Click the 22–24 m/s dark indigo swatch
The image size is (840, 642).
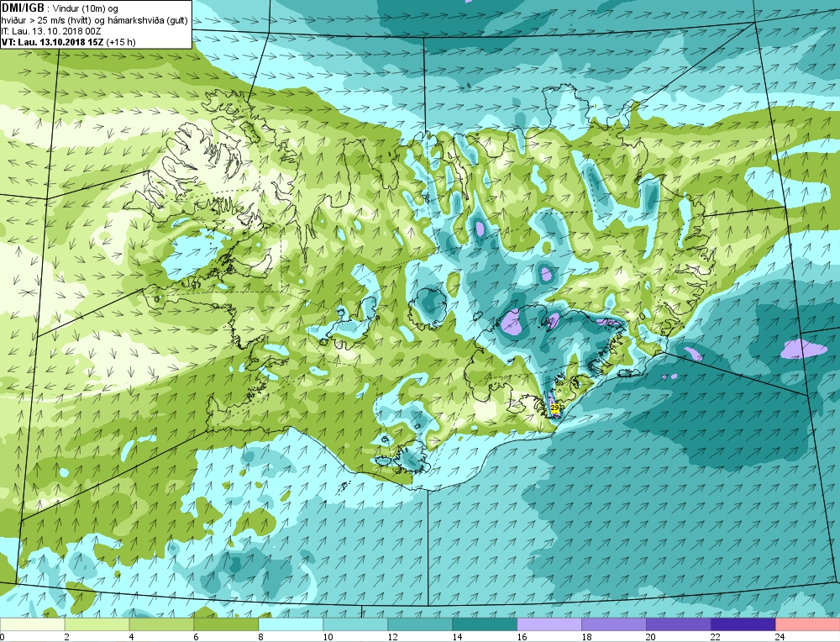[743, 624]
